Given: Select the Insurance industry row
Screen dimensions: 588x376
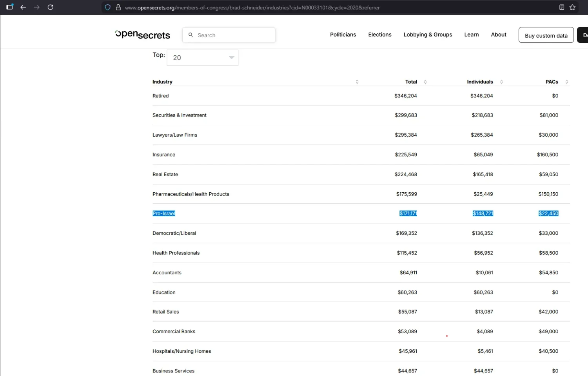Looking at the screenshot, I should pos(361,155).
